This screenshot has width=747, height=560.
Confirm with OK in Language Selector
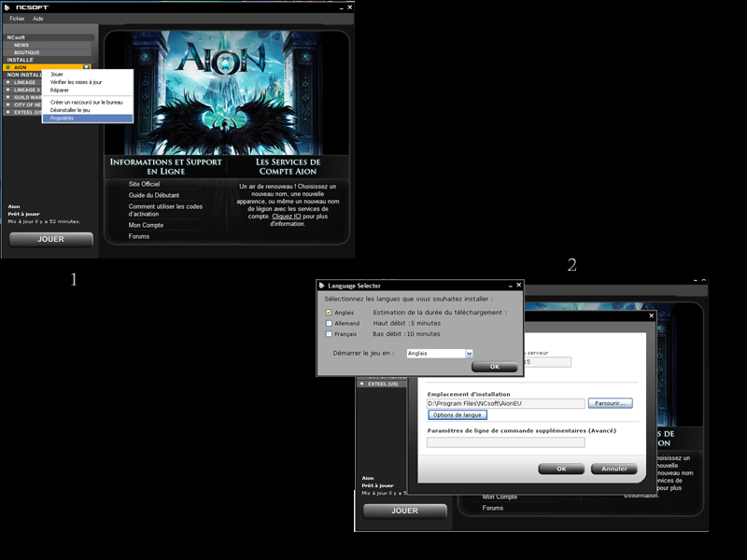coord(495,367)
